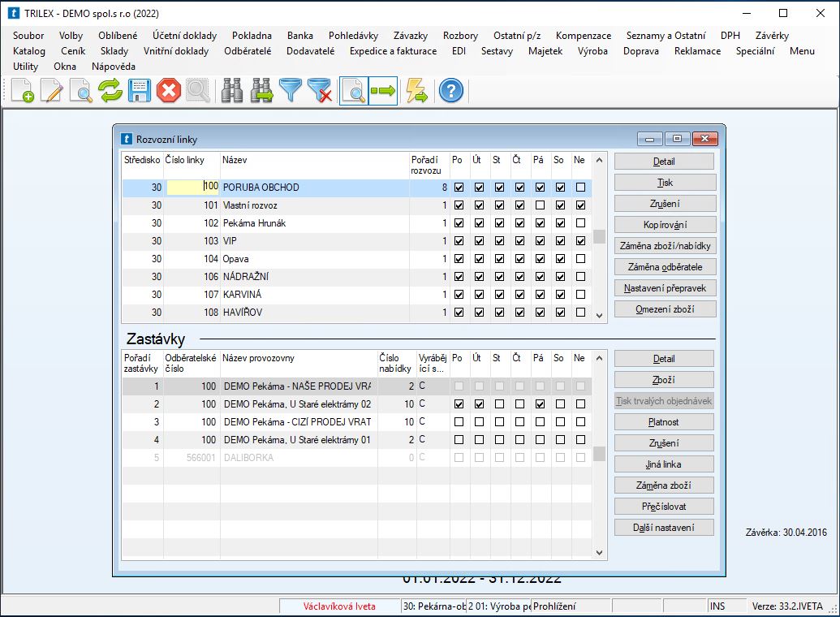Minimize the Rozvozní linky window
Image resolution: width=840 pixels, height=617 pixels.
(650, 139)
